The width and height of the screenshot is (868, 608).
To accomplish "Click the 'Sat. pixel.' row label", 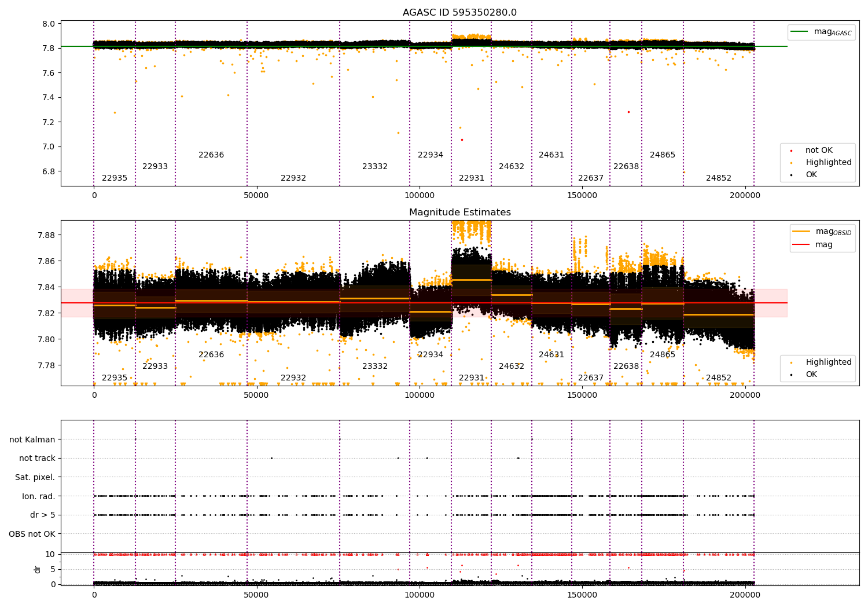I will pyautogui.click(x=35, y=478).
